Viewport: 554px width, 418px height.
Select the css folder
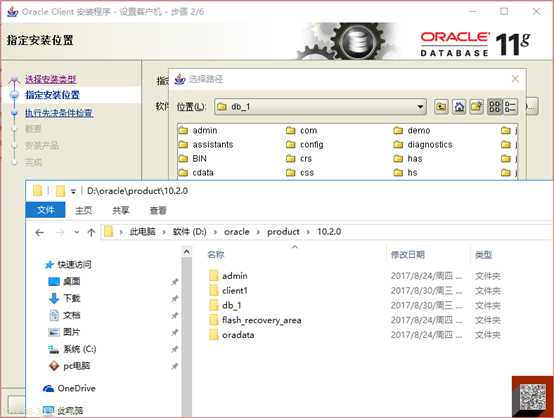click(x=300, y=172)
